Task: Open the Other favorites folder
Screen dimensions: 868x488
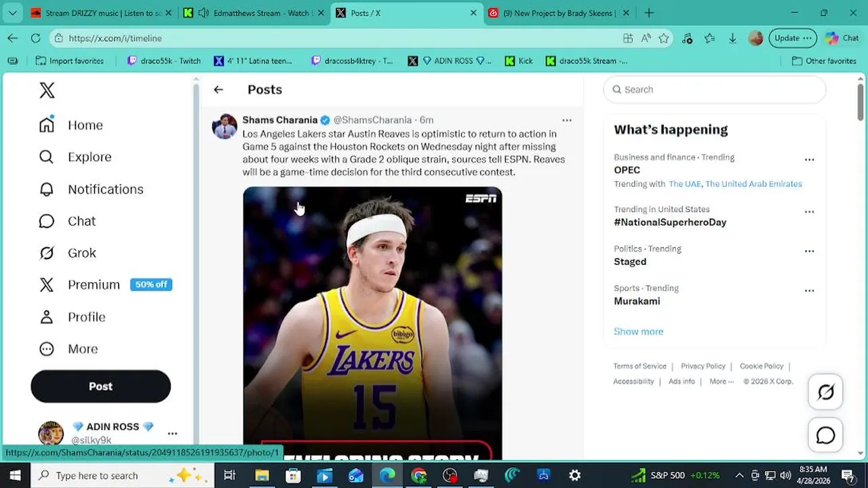Action: [824, 61]
